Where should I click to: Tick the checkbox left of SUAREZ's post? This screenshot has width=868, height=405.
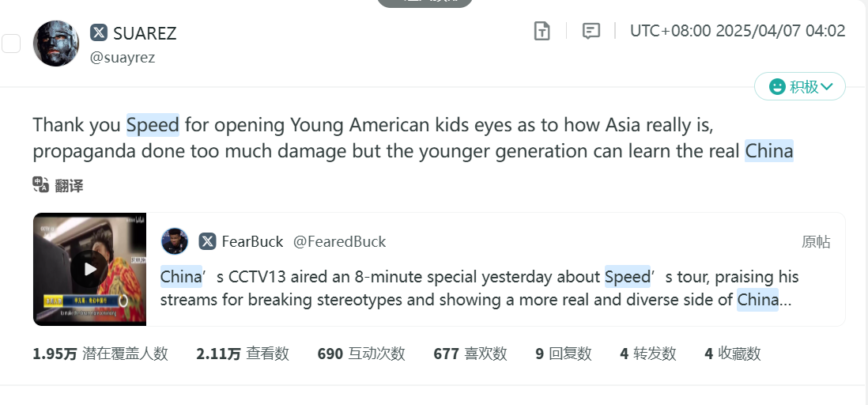[x=11, y=44]
